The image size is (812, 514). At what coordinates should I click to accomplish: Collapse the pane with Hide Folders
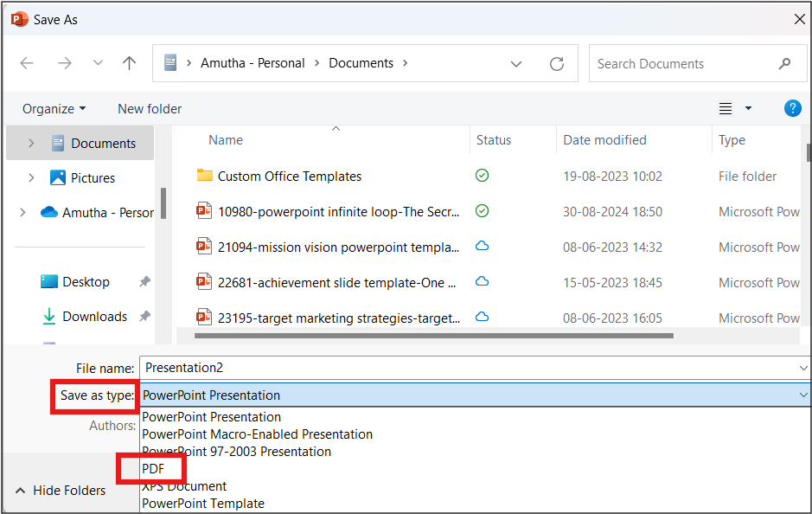(x=60, y=490)
